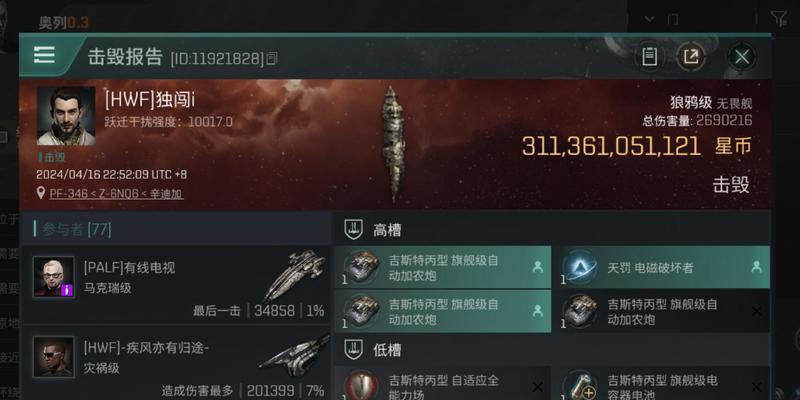Click person icon on 天罚 电磁破坏者
This screenshot has width=800, height=400.
click(757, 266)
